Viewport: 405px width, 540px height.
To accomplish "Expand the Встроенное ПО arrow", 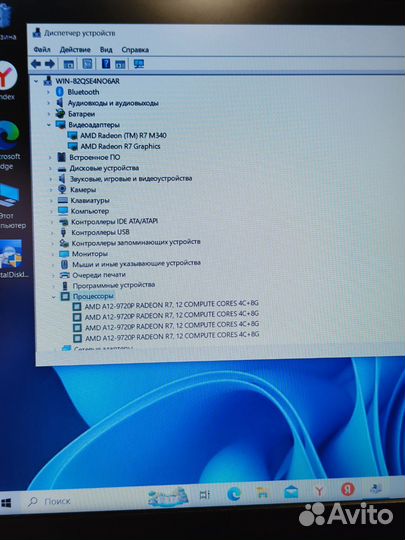I will pos(50,157).
